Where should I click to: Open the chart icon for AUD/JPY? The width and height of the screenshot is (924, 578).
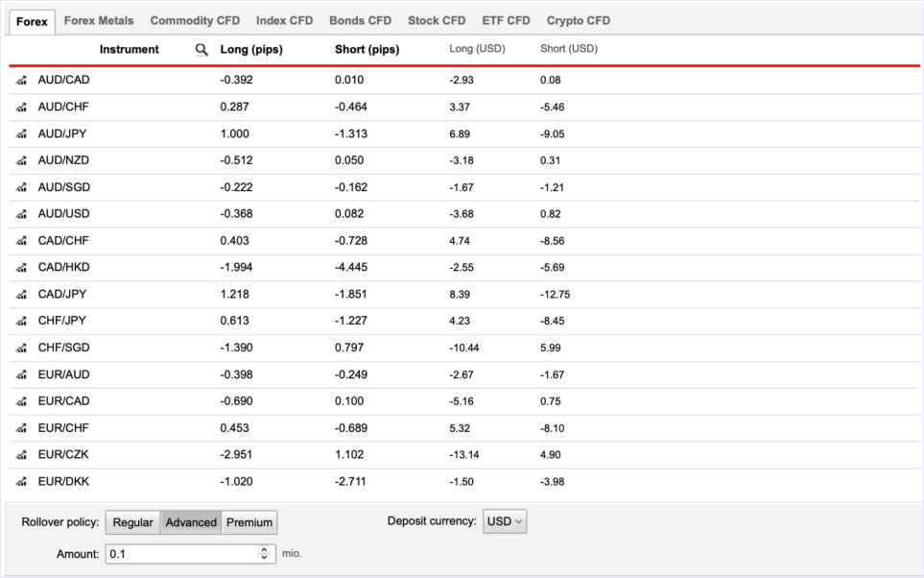21,134
